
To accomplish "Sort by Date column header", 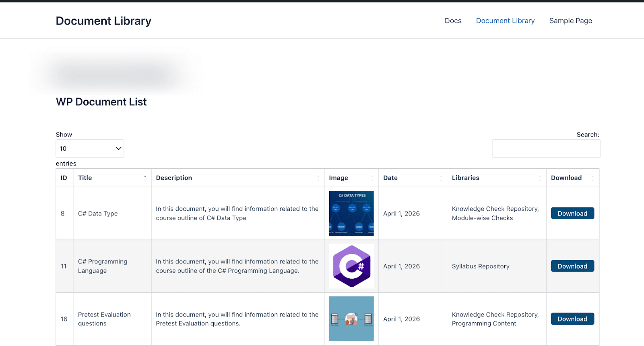I will click(413, 178).
